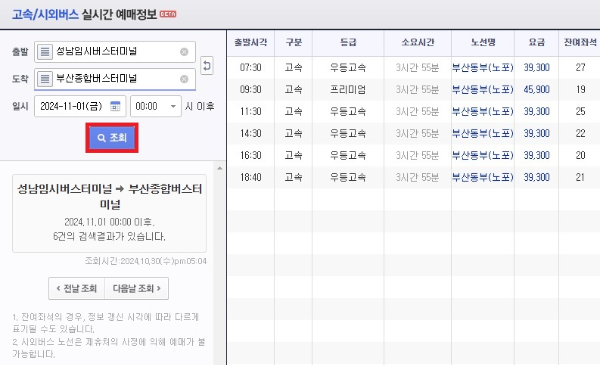Click the 18:40 departure time cell
600x365 pixels.
tap(251, 178)
